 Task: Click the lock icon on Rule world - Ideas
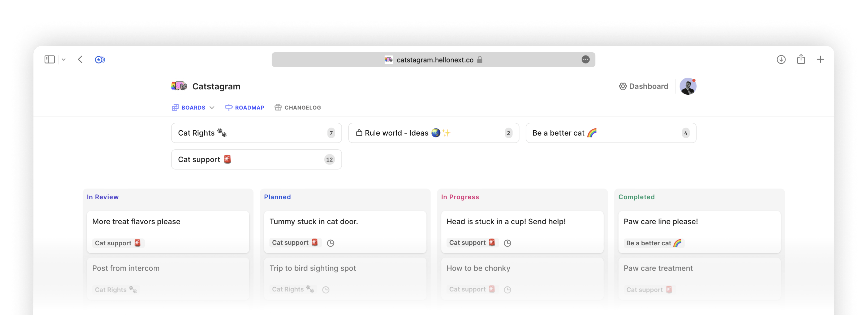click(x=359, y=133)
